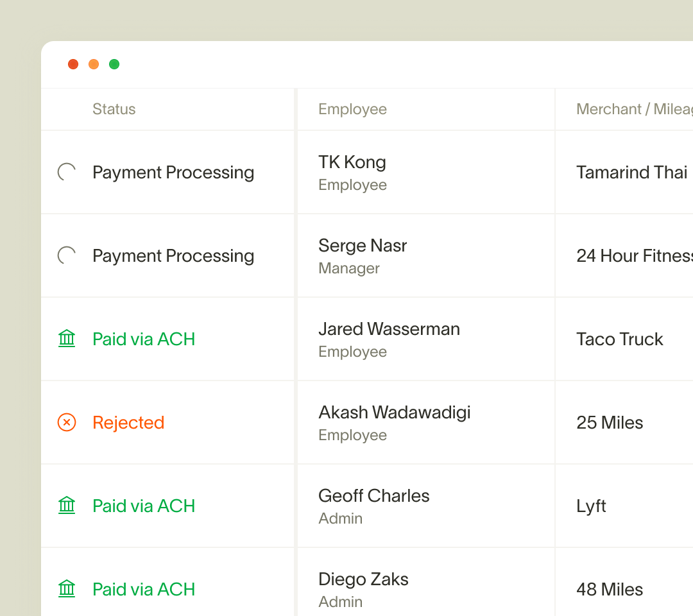Click the spinner icon beside TK Kong's status

click(x=67, y=172)
